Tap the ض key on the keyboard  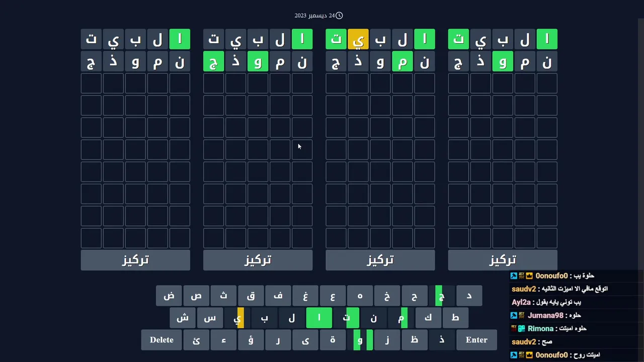tap(169, 296)
